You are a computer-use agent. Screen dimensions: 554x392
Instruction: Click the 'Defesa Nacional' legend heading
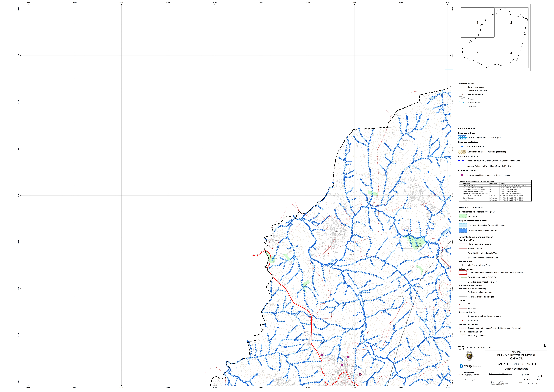[x=466, y=269]
